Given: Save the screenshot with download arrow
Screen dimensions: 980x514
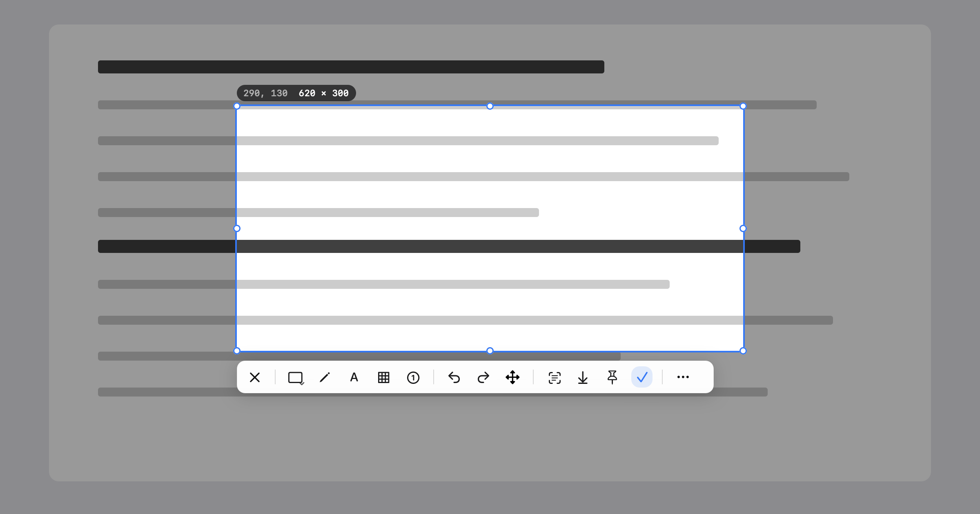Looking at the screenshot, I should coord(583,377).
